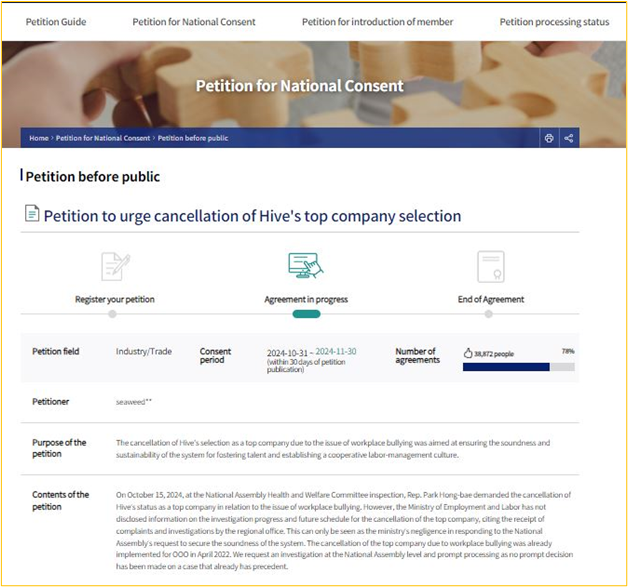Click the End of Agreement certificate icon

coord(491,267)
